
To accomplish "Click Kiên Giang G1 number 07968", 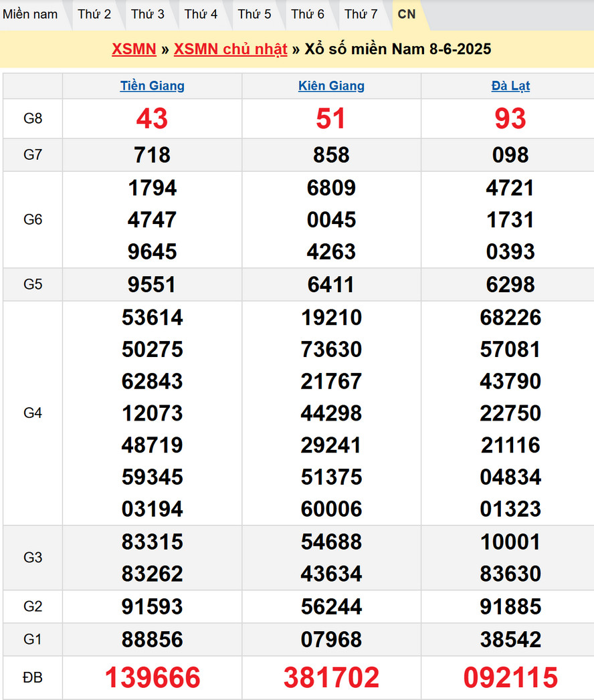I will point(331,639).
